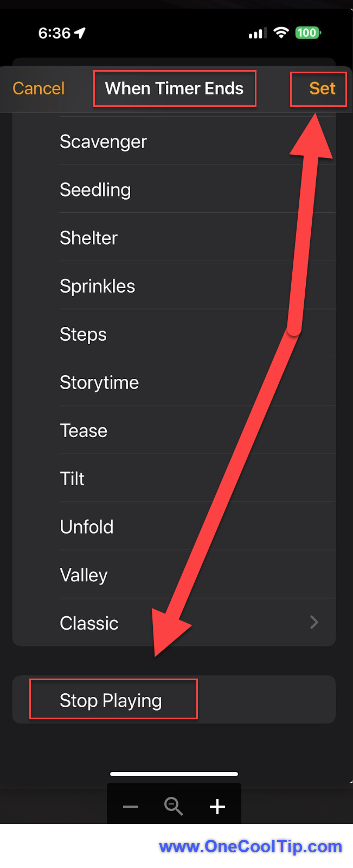Choose the Sprinkles tone
Viewport: 353px width, 868px height.
tap(98, 286)
